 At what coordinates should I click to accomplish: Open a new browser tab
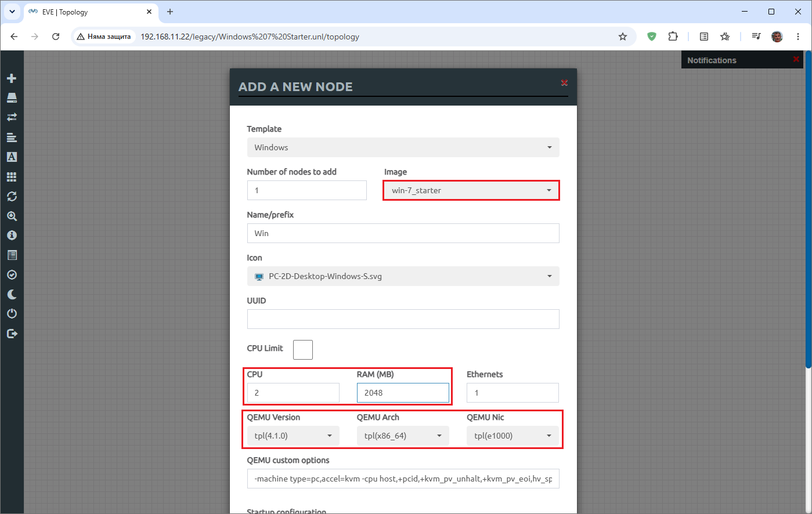[170, 12]
